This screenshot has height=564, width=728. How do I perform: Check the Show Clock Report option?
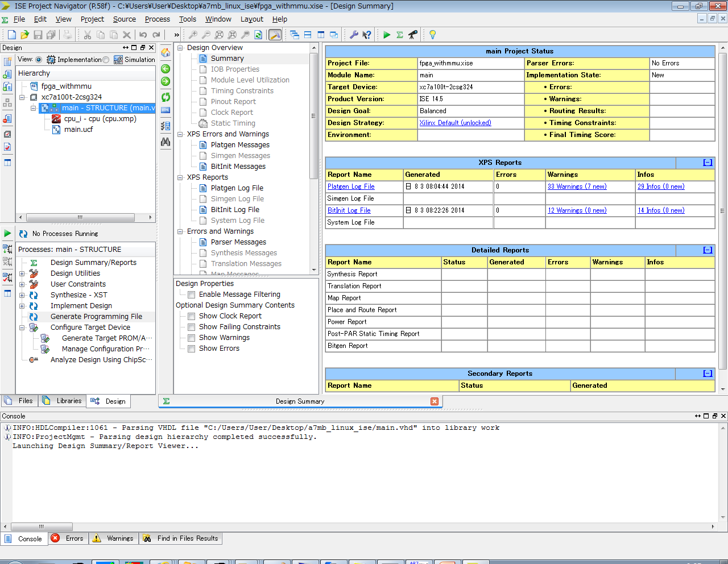pyautogui.click(x=192, y=316)
